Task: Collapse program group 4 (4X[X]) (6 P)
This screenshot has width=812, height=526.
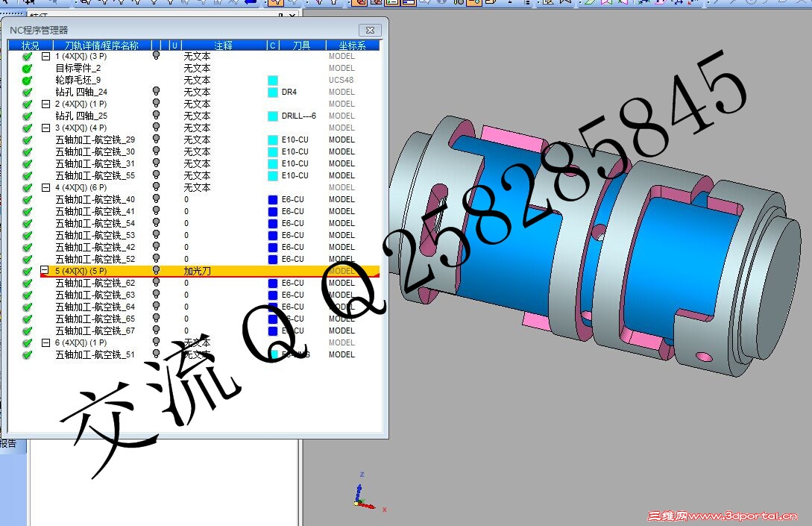Action: click(x=45, y=187)
